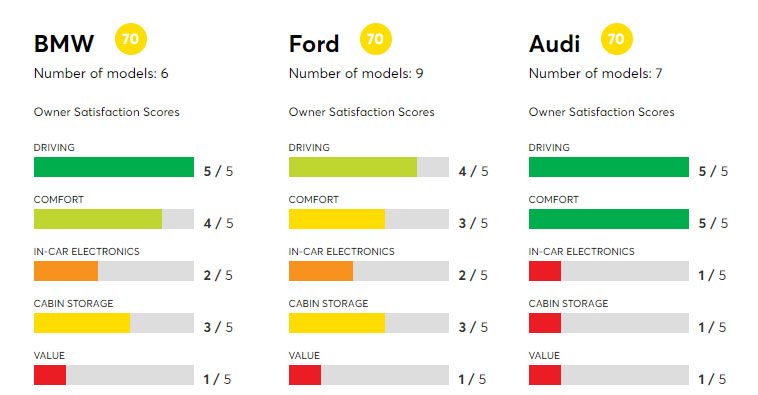Click BMW's yellow 70 score badge
This screenshot has width=758, height=395.
pos(131,39)
